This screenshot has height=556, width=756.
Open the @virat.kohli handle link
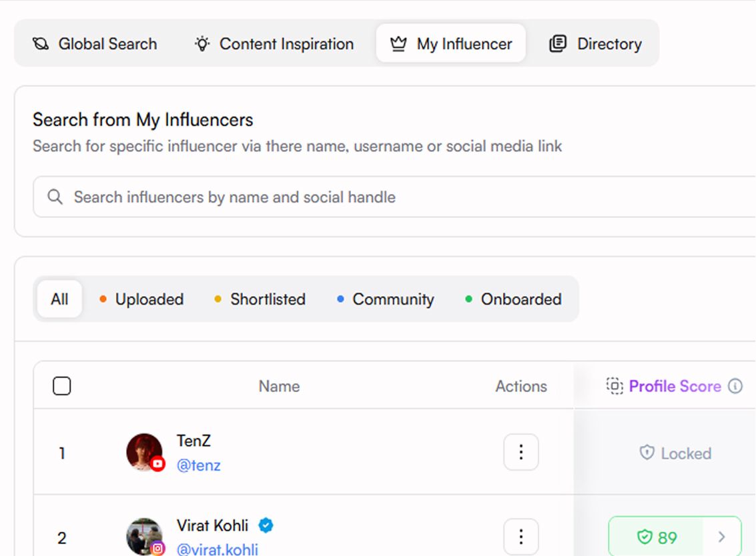click(x=218, y=549)
